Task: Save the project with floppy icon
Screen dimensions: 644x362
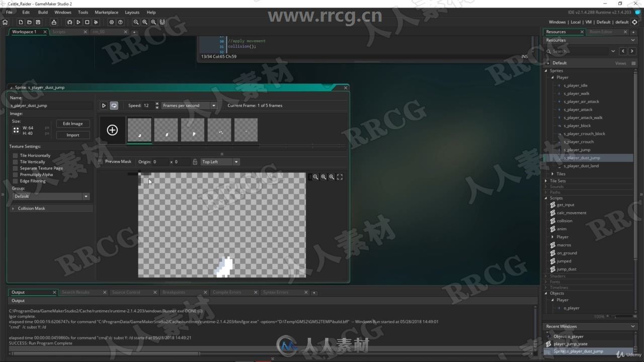Action: pos(38,22)
